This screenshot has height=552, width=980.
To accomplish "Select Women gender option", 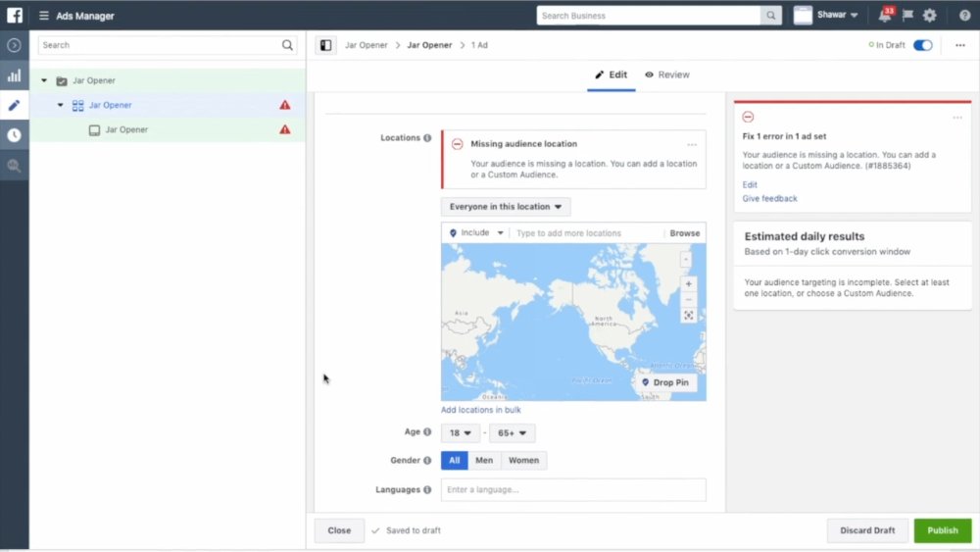I will 523,460.
